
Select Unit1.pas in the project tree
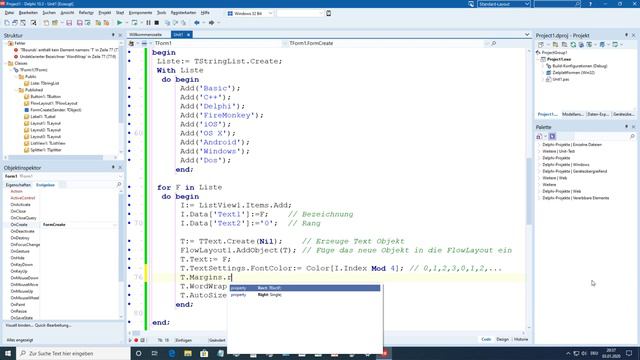[561, 80]
